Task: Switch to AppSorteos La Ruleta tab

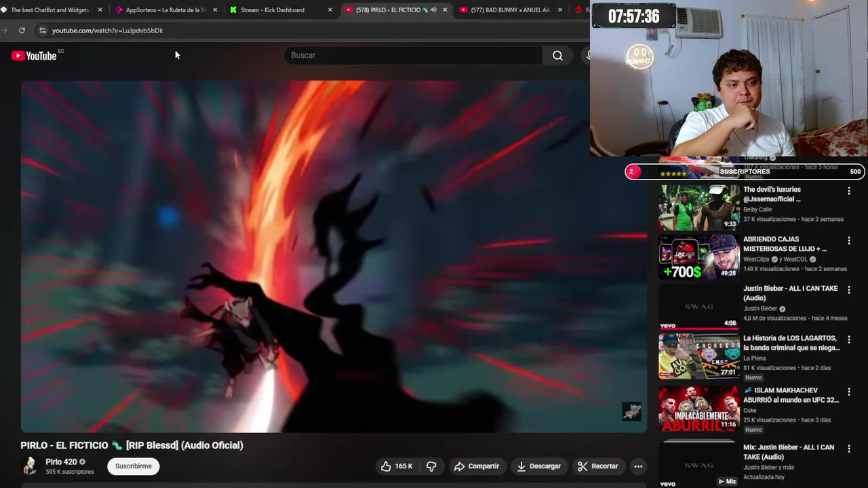Action: [x=165, y=10]
